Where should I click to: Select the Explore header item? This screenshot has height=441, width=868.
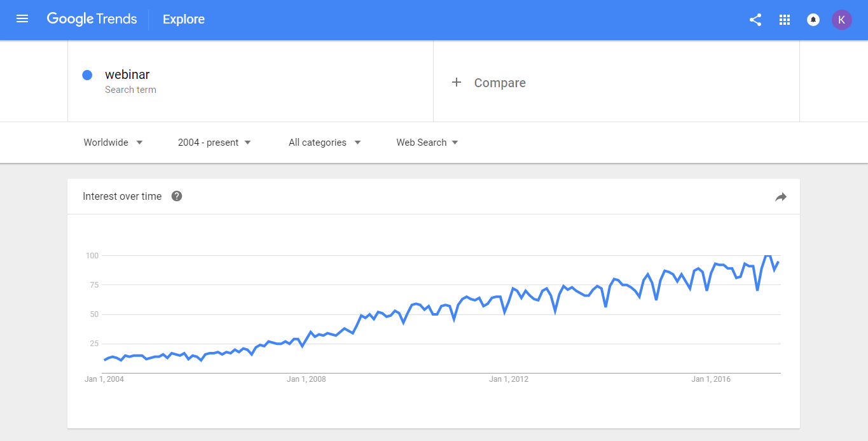tap(184, 20)
